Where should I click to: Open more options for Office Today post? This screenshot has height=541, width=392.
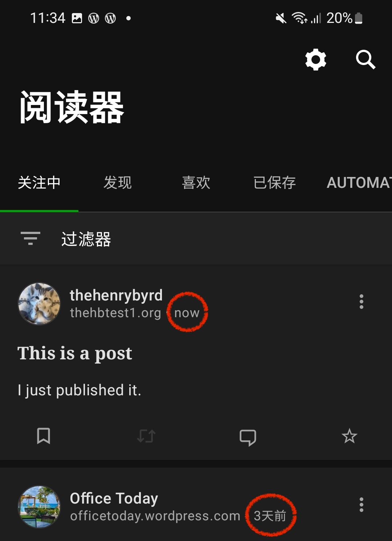361,505
